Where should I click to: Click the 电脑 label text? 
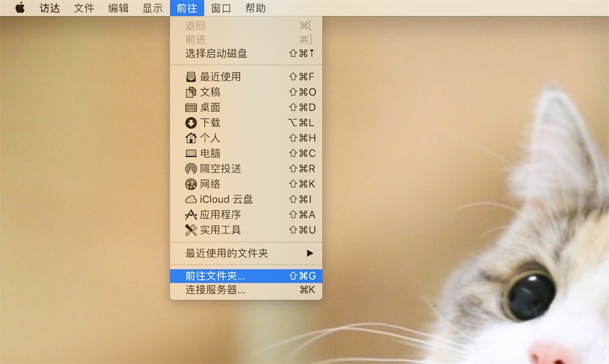210,153
